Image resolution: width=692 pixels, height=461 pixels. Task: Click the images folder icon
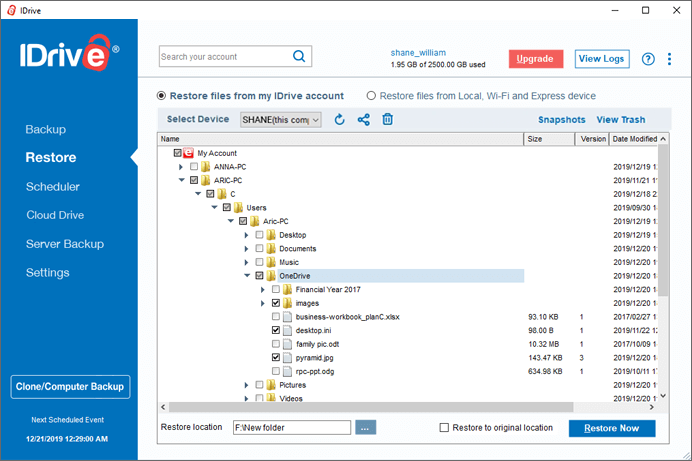coord(287,303)
